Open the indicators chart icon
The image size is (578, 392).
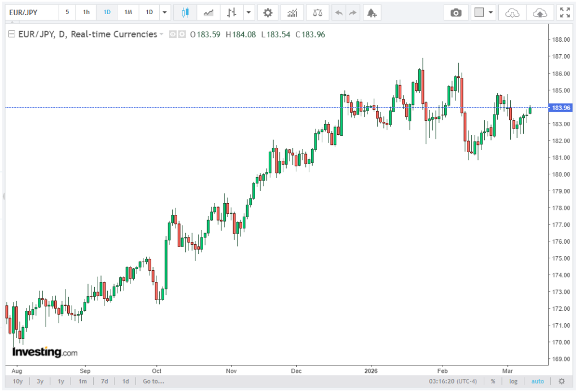tap(292, 12)
